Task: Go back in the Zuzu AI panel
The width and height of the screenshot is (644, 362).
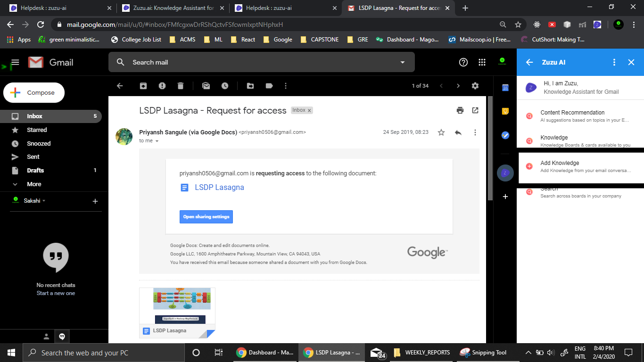Action: click(529, 62)
